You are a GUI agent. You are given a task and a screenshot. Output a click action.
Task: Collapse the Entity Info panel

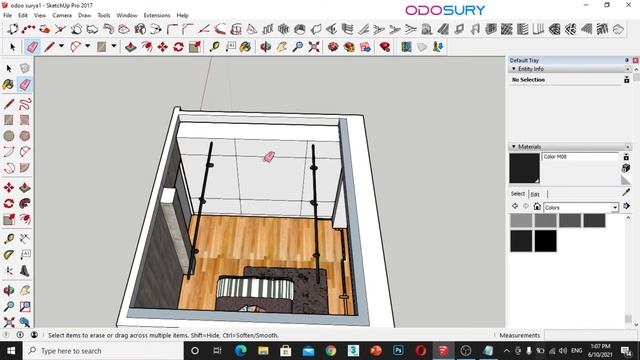[514, 69]
